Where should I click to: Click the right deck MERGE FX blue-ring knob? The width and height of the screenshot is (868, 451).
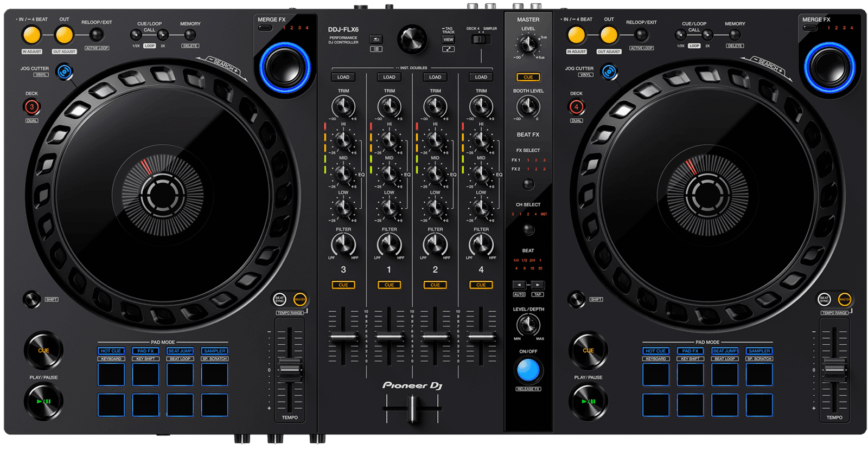coord(829,67)
